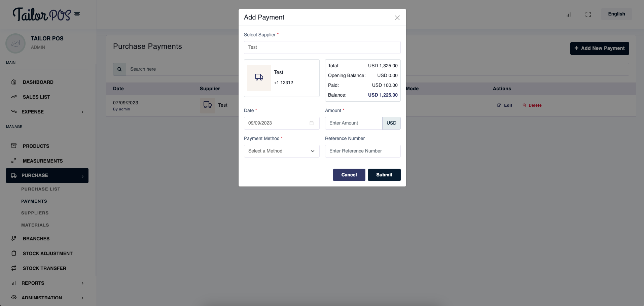This screenshot has width=644, height=306.
Task: Click the bar chart icon in header
Action: tap(569, 14)
